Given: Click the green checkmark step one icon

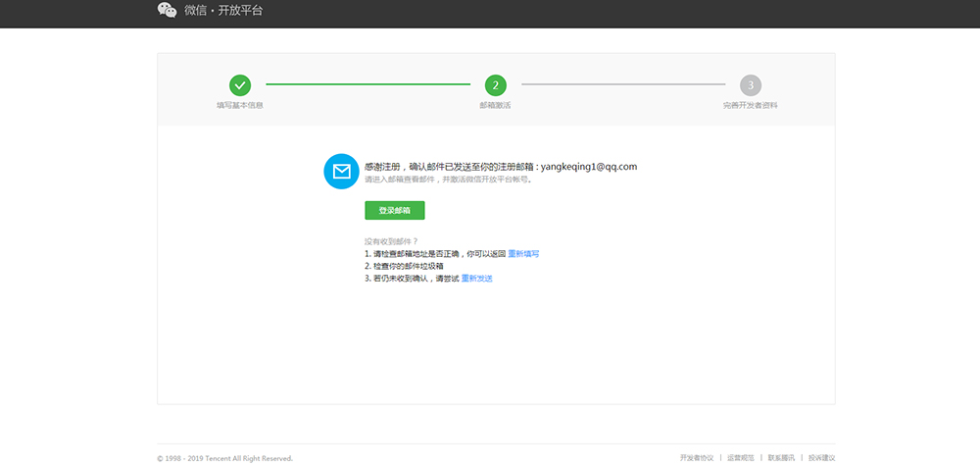Looking at the screenshot, I should tap(240, 85).
